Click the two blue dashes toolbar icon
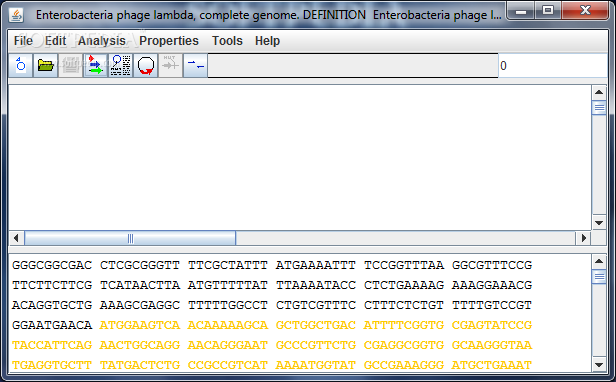Screen dimensions: 616x382 point(195,65)
